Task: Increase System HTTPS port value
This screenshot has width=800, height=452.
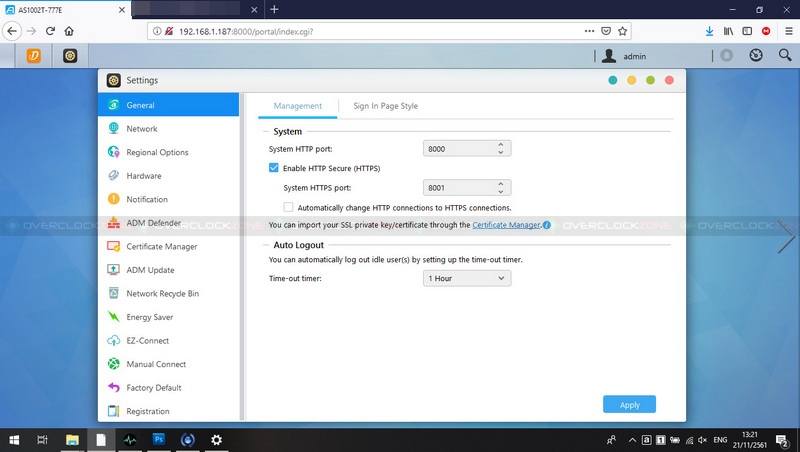Action: [501, 184]
